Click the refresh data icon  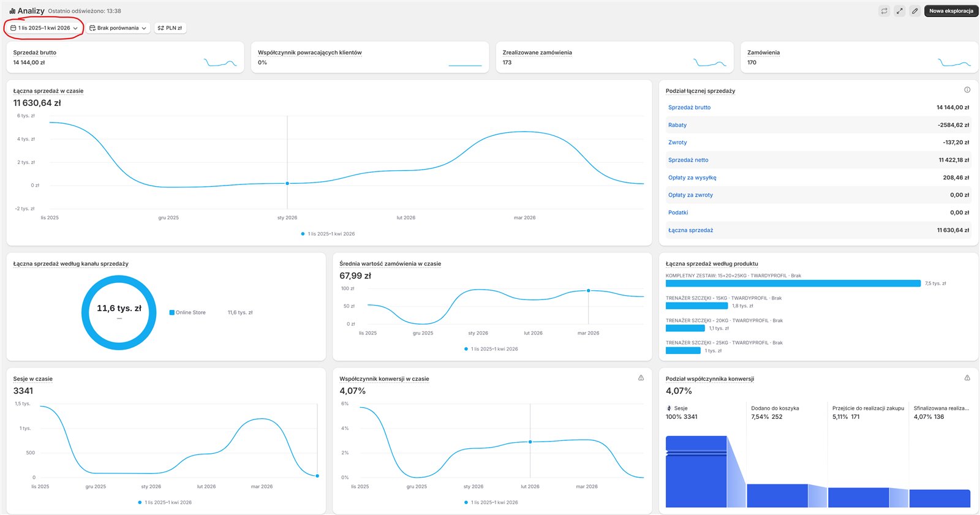click(x=884, y=11)
